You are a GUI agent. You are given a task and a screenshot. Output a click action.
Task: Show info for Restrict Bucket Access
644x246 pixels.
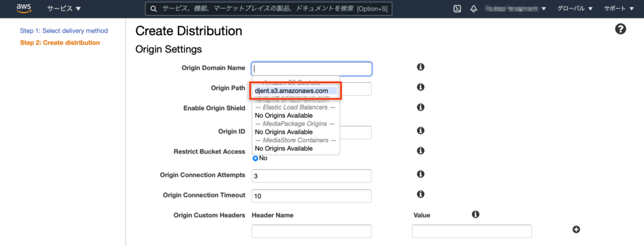pos(420,151)
